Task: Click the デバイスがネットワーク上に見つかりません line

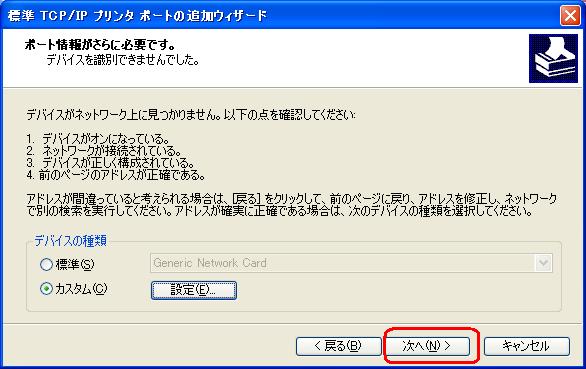Action: pos(191,114)
